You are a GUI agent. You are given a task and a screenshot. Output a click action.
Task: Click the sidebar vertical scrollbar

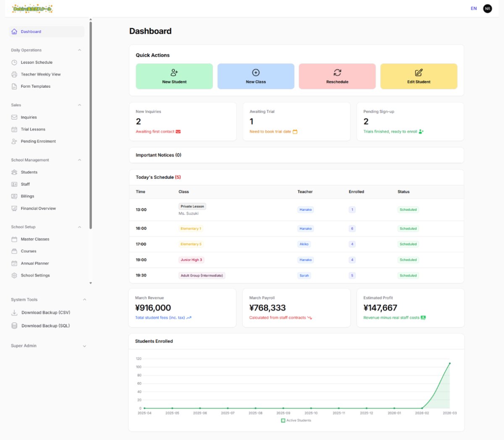tap(91, 126)
